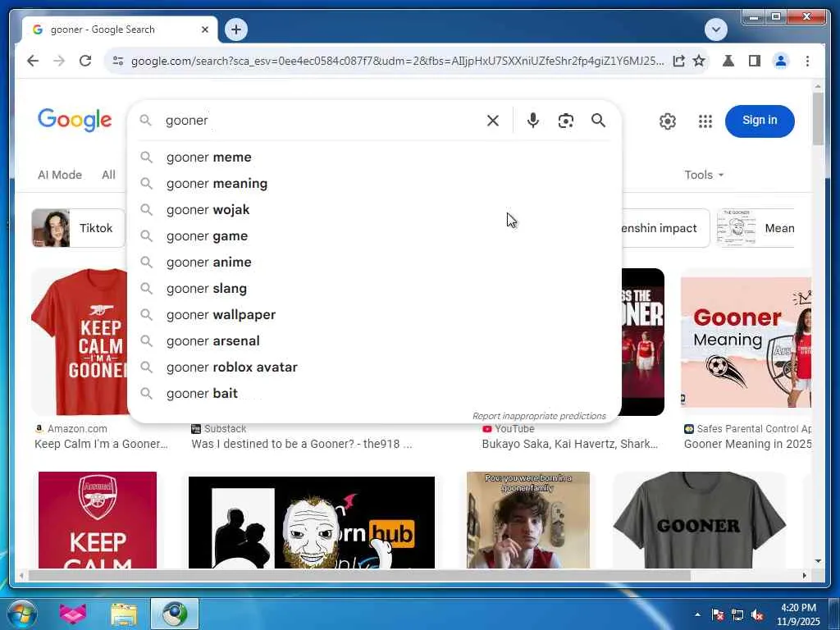Screen dimensions: 840x630
Task: Expand the Tools dropdown
Action: pyautogui.click(x=703, y=175)
